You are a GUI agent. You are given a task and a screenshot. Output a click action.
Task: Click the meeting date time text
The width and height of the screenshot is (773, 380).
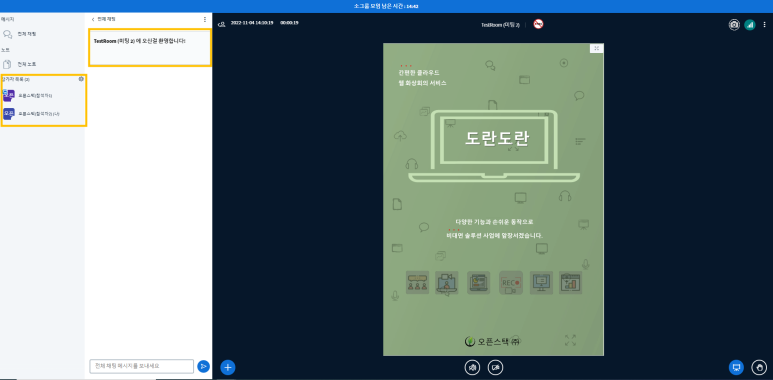coord(252,23)
